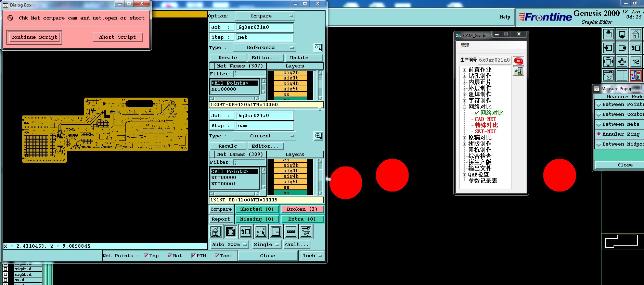This screenshot has height=285, width=644.
Task: Select SET-NET in the tree
Action: (x=485, y=132)
